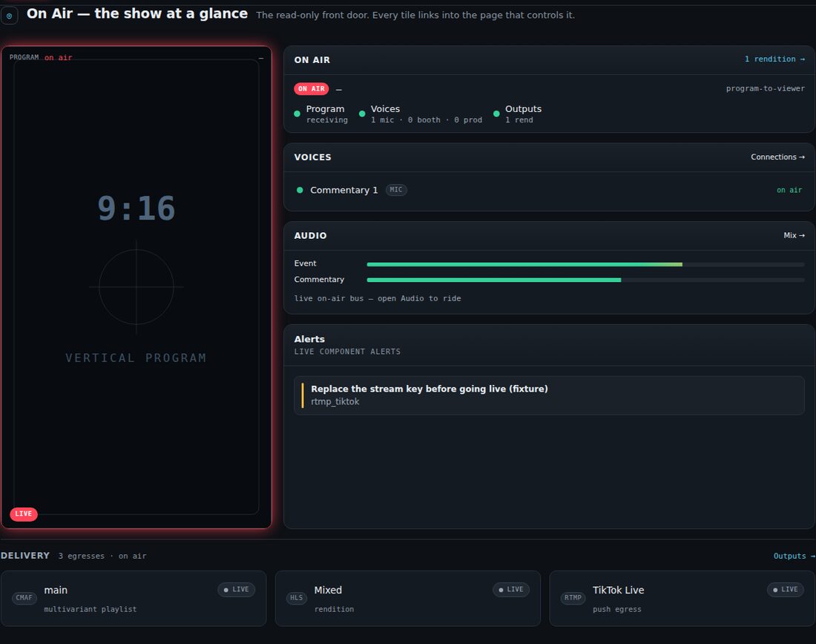Open the Mix link in Audio panel
The width and height of the screenshot is (816, 644).
794,235
